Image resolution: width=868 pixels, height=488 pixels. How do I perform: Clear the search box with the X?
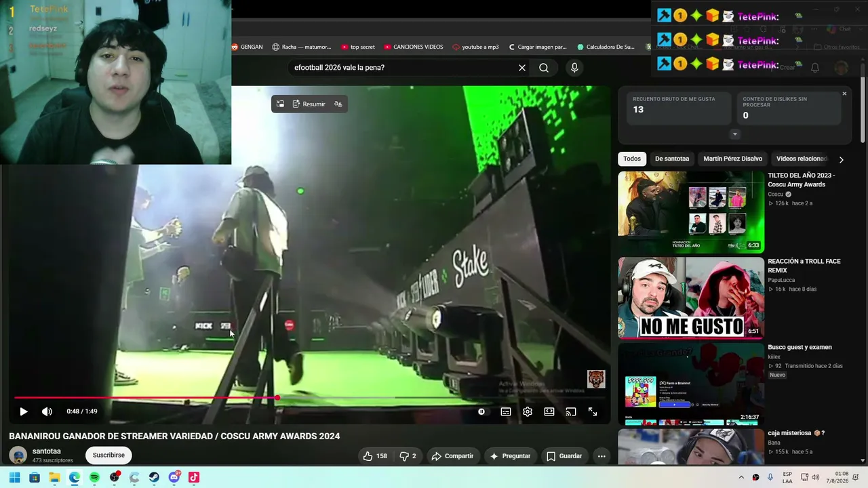pyautogui.click(x=522, y=68)
